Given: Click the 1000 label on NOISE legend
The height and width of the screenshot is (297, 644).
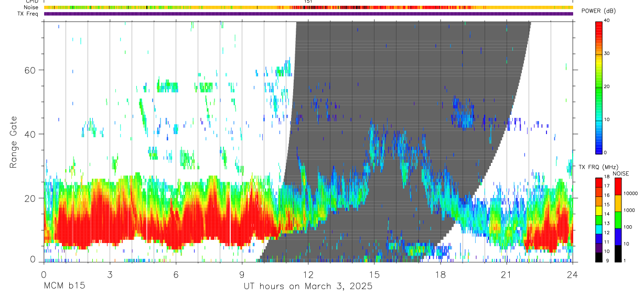Looking at the screenshot, I should (629, 210).
